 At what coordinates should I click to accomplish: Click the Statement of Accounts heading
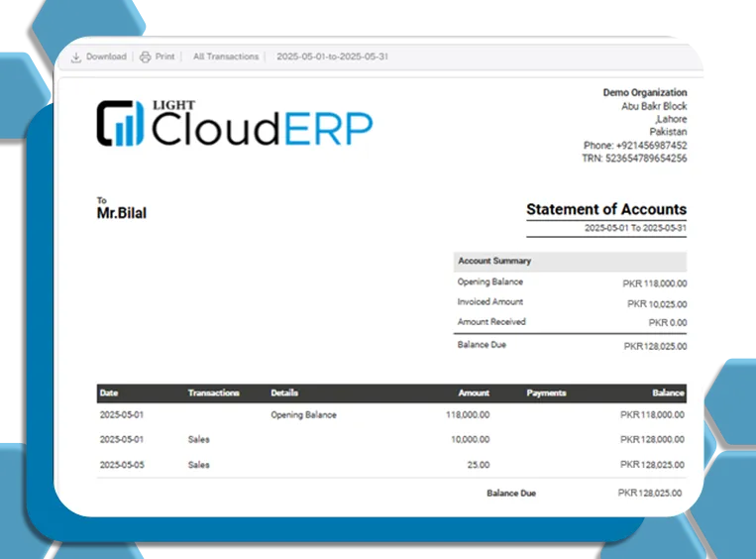pos(606,209)
